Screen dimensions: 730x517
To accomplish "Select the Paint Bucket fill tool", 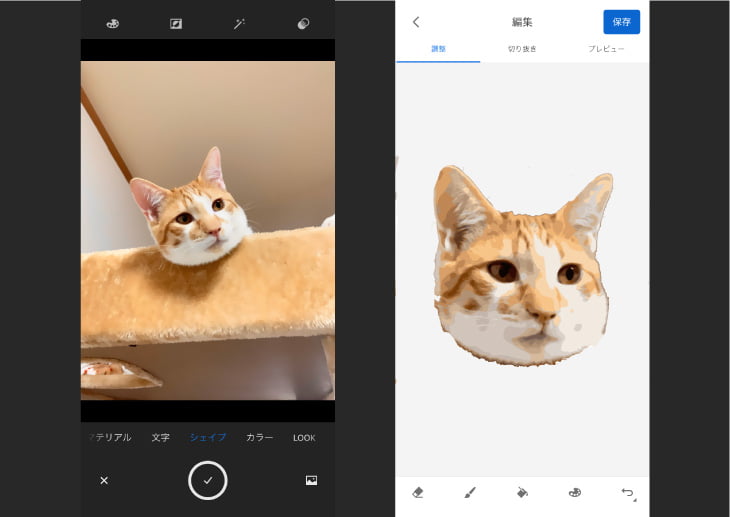I will click(x=522, y=492).
